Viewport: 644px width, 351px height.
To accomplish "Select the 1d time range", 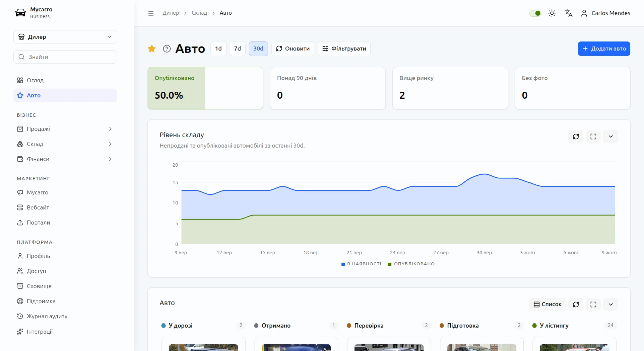I will coord(218,49).
